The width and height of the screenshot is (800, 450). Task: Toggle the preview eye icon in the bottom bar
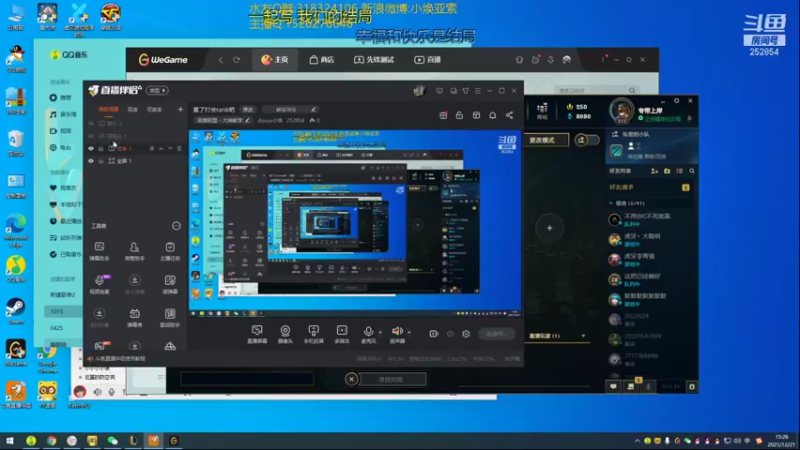450,334
